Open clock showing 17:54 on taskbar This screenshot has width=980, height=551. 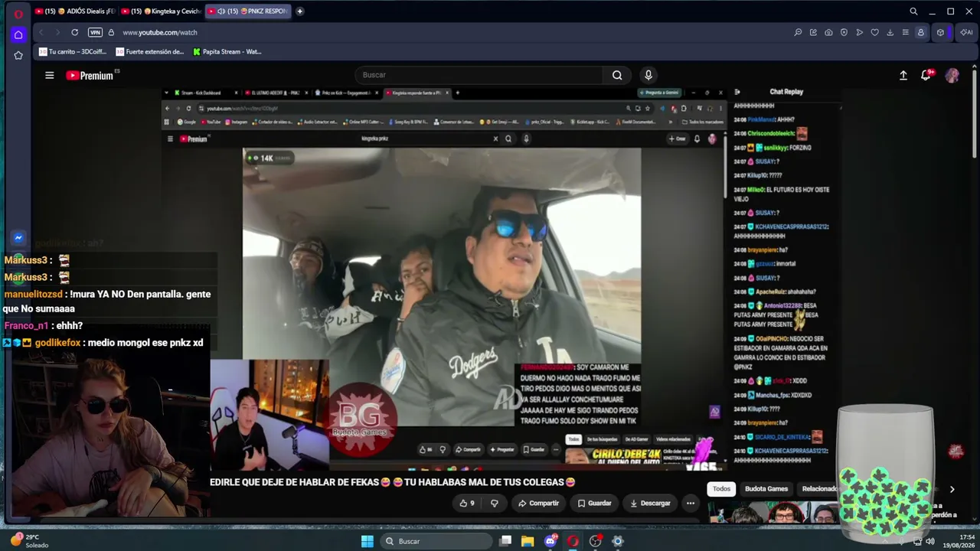pyautogui.click(x=960, y=541)
